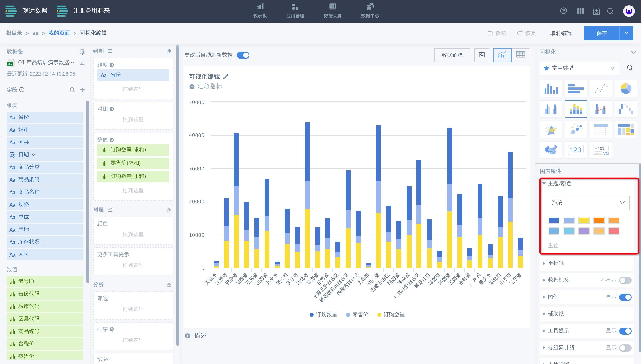Switch to table view icon
Screen dimensions: 641x364
(x=521, y=55)
